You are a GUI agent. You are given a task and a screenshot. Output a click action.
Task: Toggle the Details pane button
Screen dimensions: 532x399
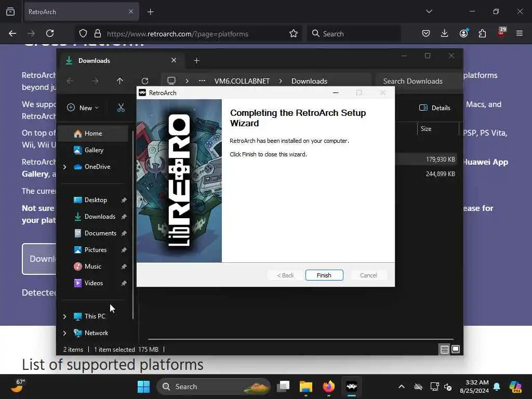coord(435,108)
